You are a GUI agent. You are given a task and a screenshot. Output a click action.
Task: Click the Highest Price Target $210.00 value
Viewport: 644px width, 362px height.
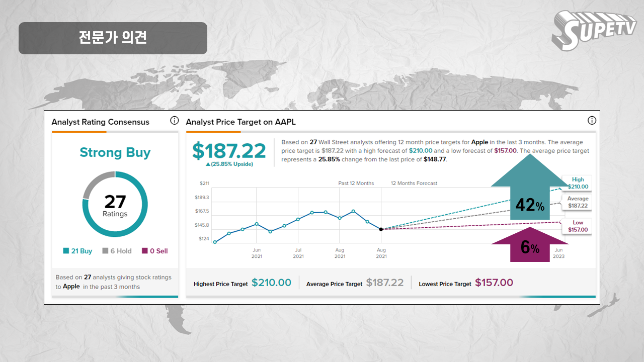click(271, 283)
